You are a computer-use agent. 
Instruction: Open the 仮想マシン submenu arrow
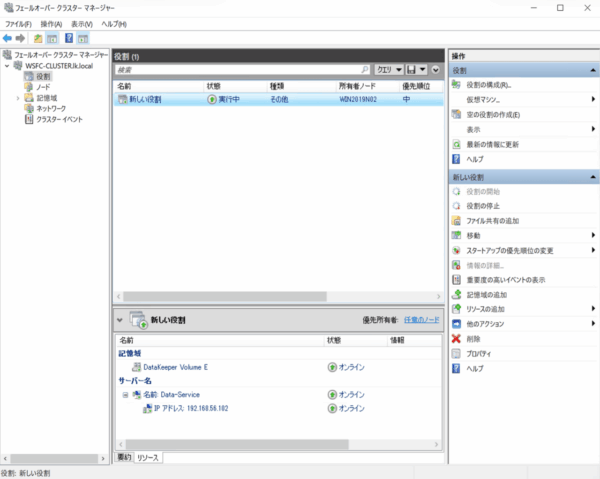tap(593, 99)
